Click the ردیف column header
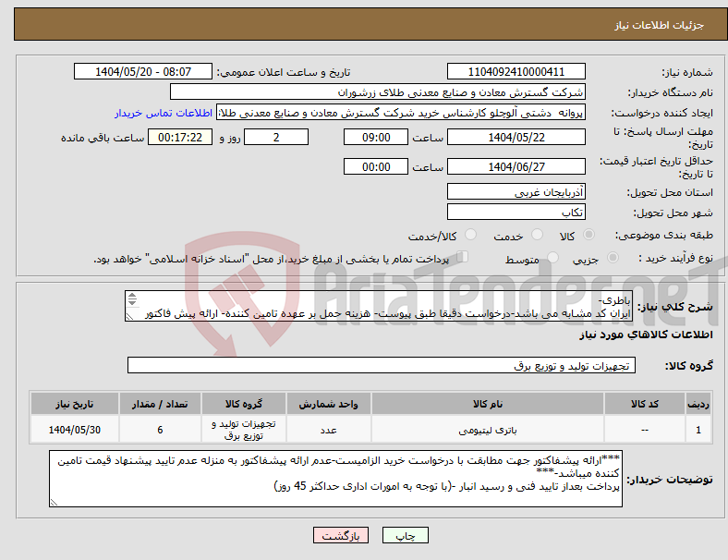Screen dimensions: 728x560 pos(698,404)
